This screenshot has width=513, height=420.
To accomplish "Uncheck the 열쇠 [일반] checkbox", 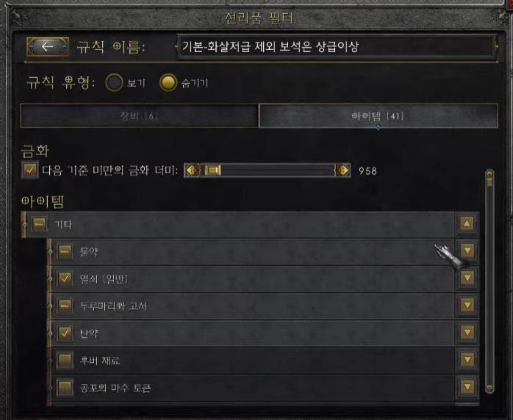I will pos(65,278).
